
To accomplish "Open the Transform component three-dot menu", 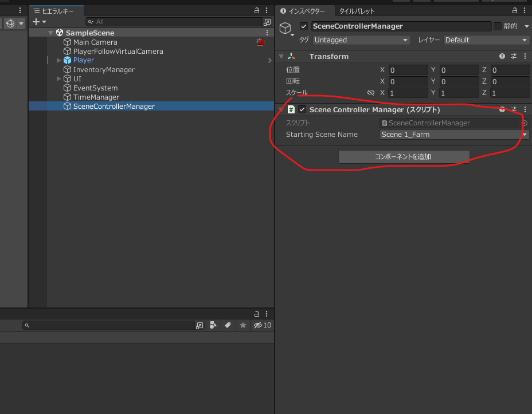I will click(x=525, y=56).
